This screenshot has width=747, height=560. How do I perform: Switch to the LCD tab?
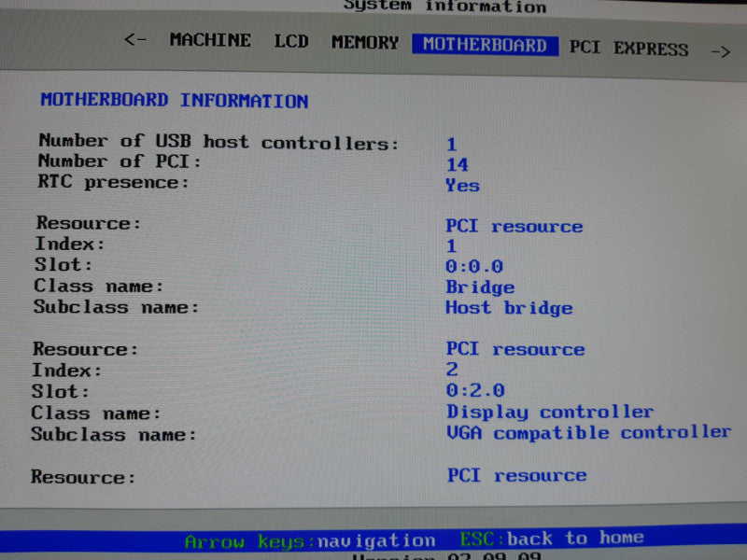coord(291,41)
